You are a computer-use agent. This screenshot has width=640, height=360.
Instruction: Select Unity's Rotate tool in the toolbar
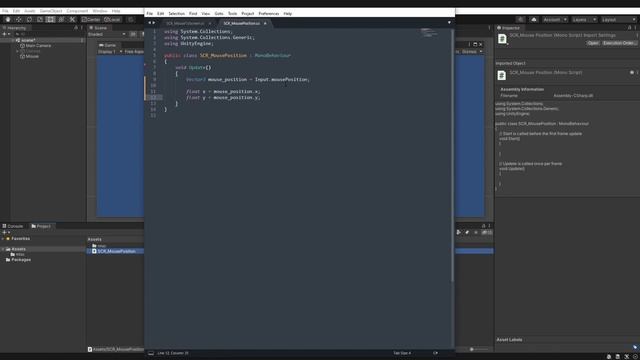pyautogui.click(x=29, y=19)
